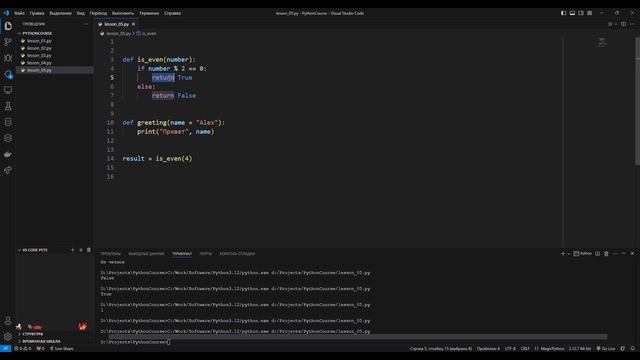This screenshot has width=640, height=360.
Task: Remove pets using the trash icon
Action: pos(89,250)
